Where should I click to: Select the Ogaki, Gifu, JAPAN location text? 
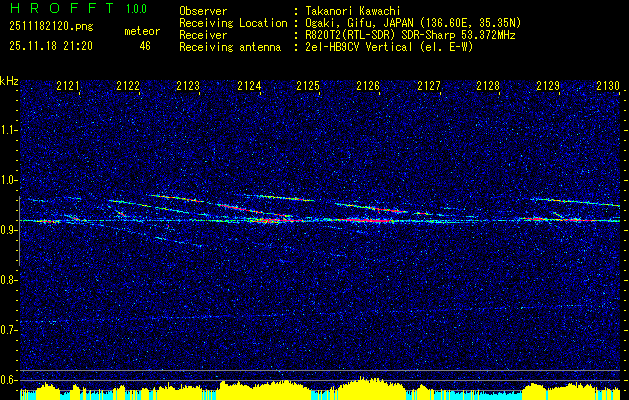413,23
